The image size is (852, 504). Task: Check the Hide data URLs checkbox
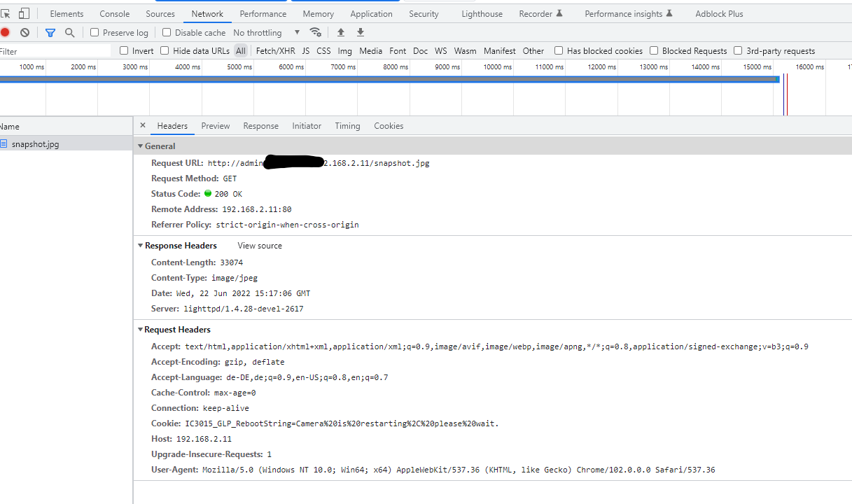(165, 50)
